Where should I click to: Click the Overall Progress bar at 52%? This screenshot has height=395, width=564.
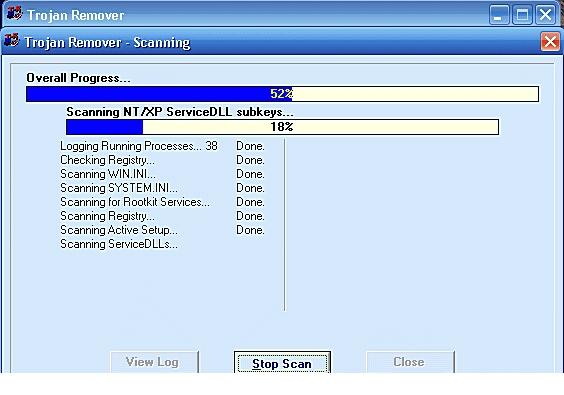tap(282, 94)
